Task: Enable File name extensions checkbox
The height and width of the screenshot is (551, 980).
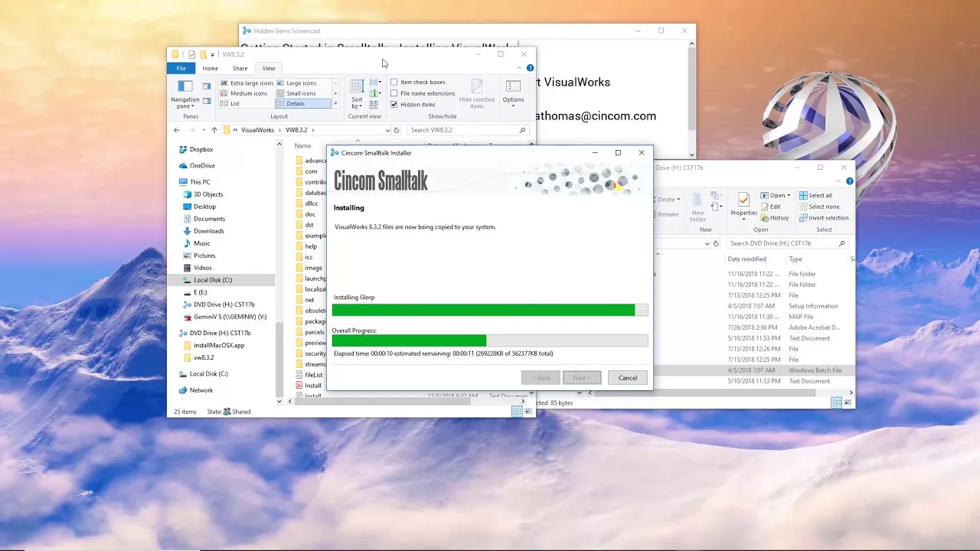Action: [x=423, y=93]
